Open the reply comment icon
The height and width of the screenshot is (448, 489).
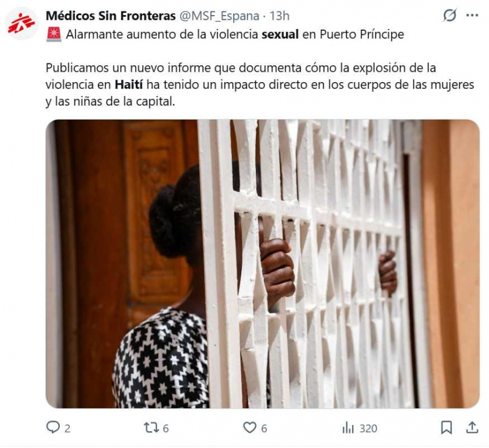[53, 427]
